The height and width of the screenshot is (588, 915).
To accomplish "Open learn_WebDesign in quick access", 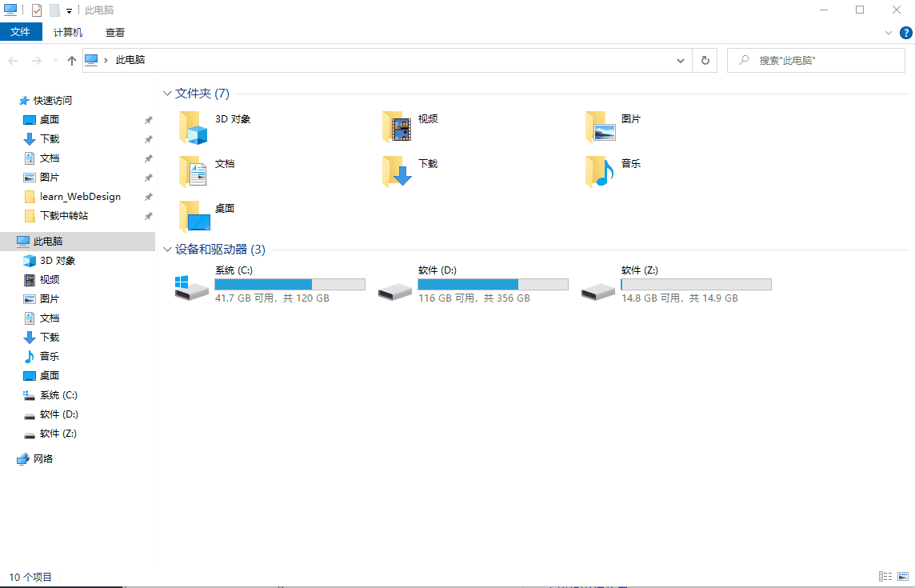I will 80,197.
